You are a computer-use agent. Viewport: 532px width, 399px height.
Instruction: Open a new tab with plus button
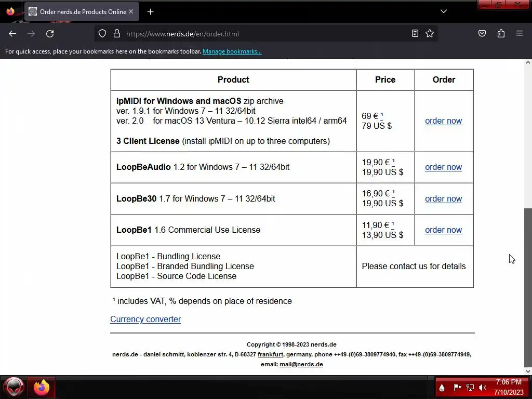point(150,12)
